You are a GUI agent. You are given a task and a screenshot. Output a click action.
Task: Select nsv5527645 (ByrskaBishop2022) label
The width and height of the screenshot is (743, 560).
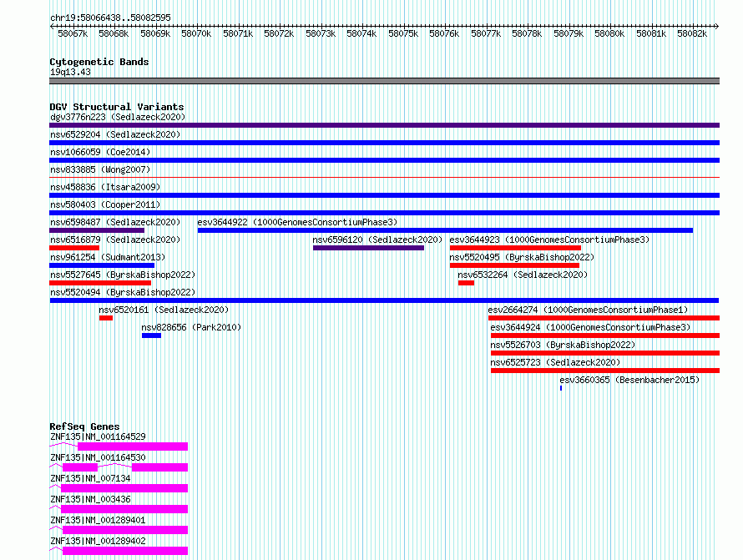(123, 275)
